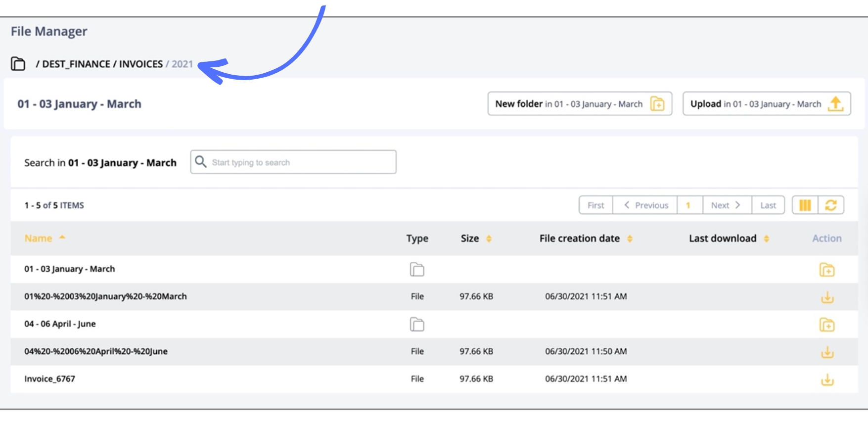Jump to Last page

click(768, 205)
